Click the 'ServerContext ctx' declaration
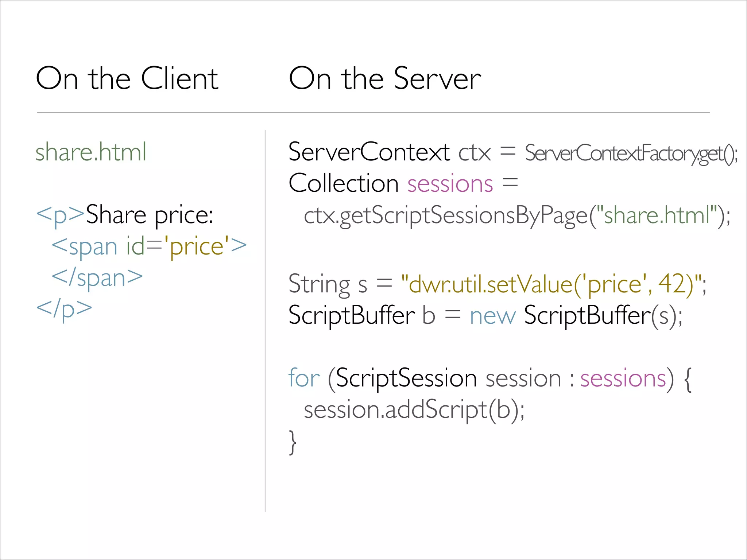Viewport: 747px width, 560px height. (389, 152)
